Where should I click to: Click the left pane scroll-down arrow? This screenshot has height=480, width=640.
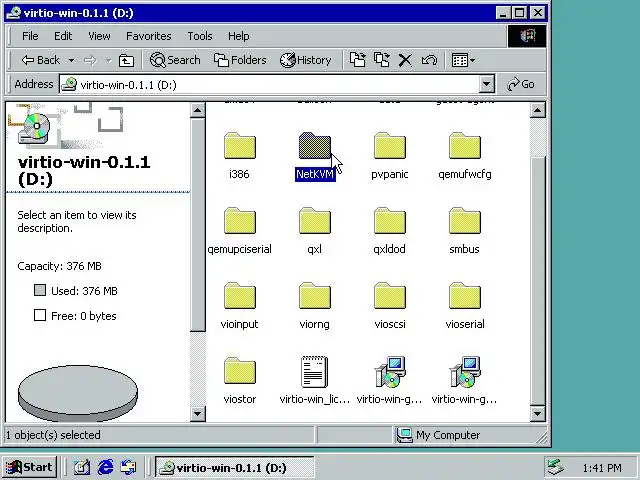click(x=198, y=414)
